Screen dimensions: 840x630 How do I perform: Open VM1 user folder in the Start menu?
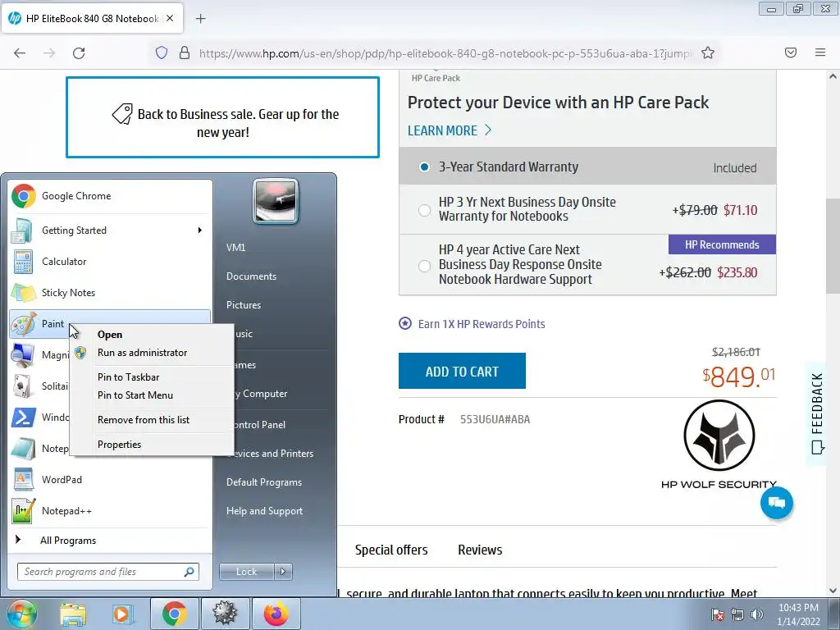pos(235,248)
